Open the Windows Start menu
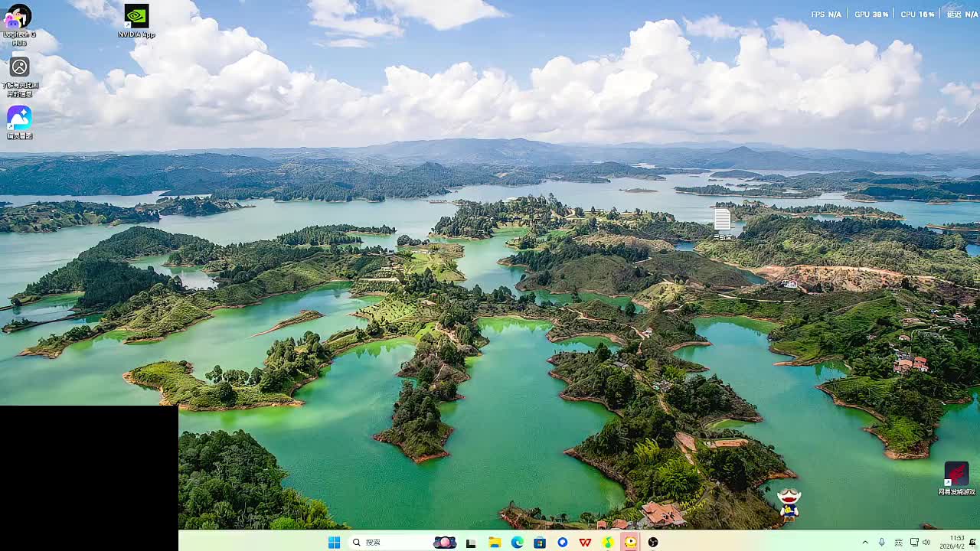Screen dimensions: 980x551 [334, 543]
